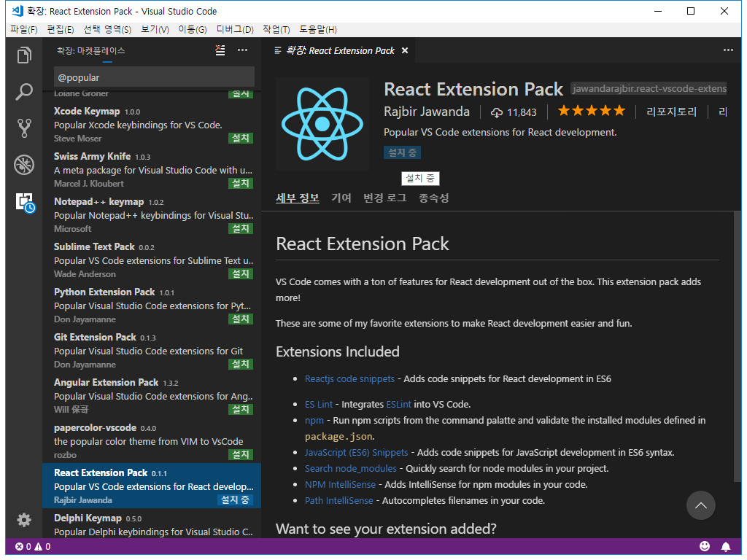Open the Manage gear icon
Viewport: 747px width, 560px height.
tap(24, 519)
